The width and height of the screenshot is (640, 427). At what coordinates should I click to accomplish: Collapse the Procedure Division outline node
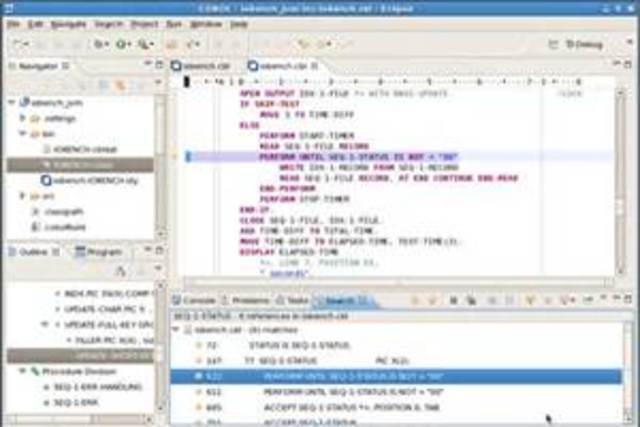pyautogui.click(x=23, y=371)
